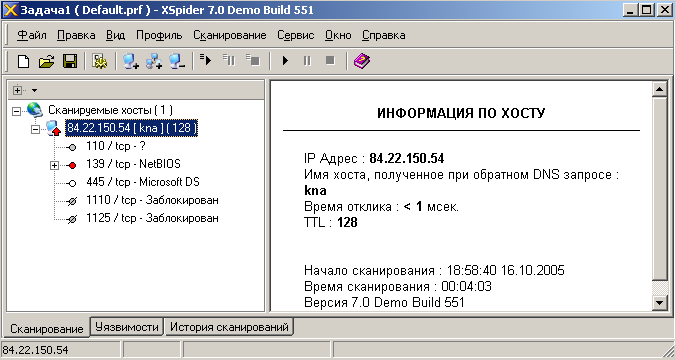676x360 pixels.
Task: Click the IP Адрес value 84.22.150.54
Action: [x=407, y=159]
